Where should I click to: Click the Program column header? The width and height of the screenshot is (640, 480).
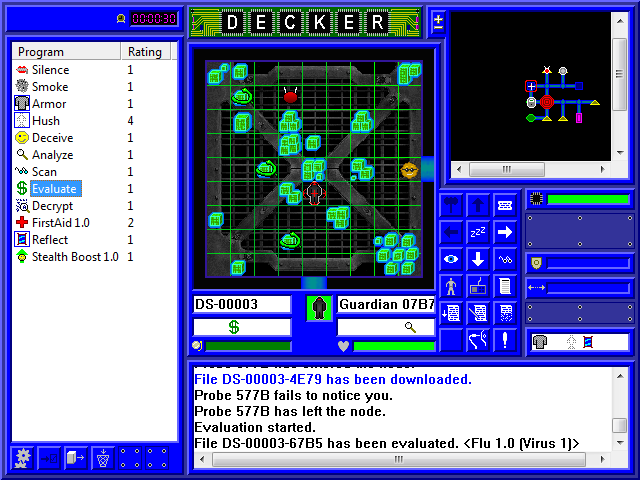point(67,52)
